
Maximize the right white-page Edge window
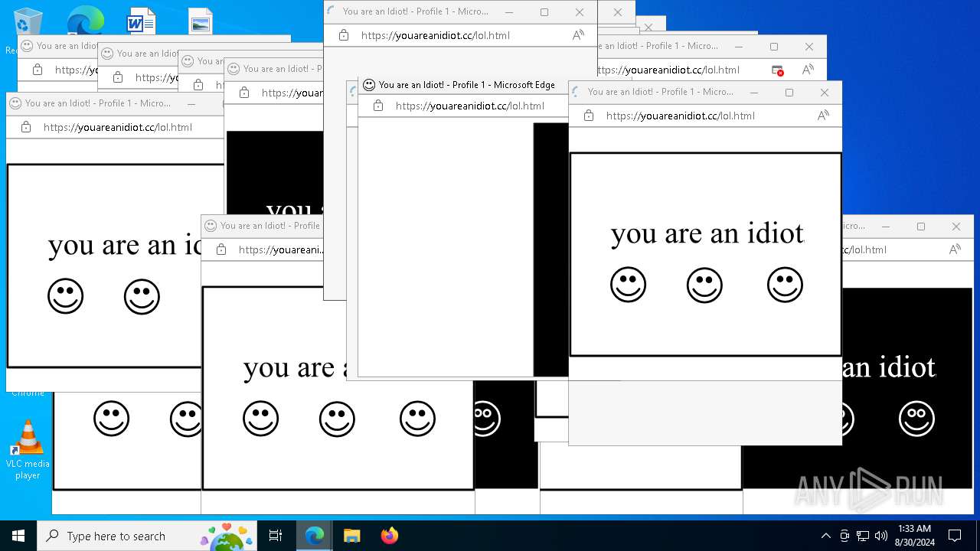tap(789, 93)
